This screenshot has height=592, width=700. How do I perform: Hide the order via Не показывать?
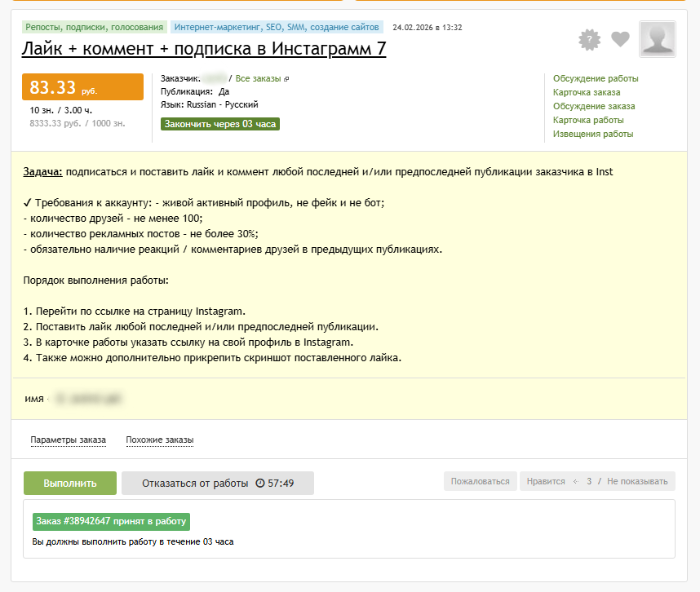pos(639,482)
